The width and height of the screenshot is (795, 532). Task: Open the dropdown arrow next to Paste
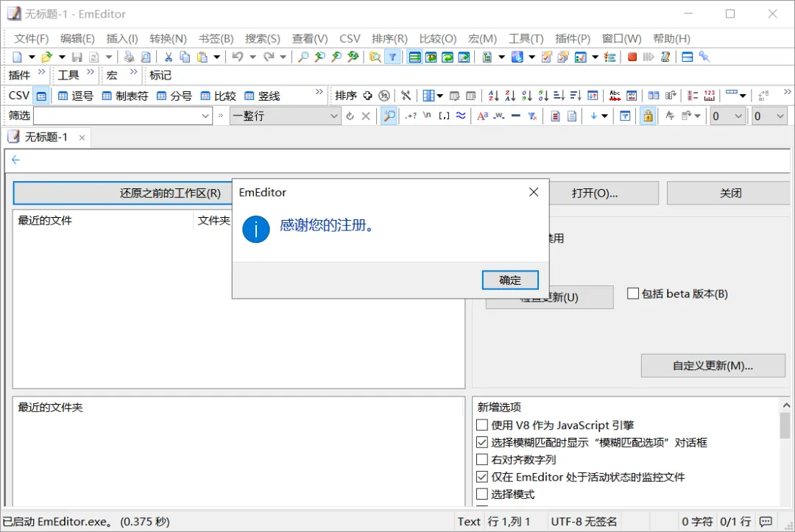pos(216,57)
